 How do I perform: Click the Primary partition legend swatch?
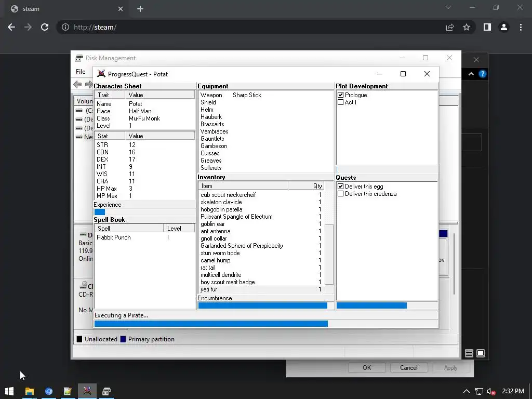tap(123, 339)
